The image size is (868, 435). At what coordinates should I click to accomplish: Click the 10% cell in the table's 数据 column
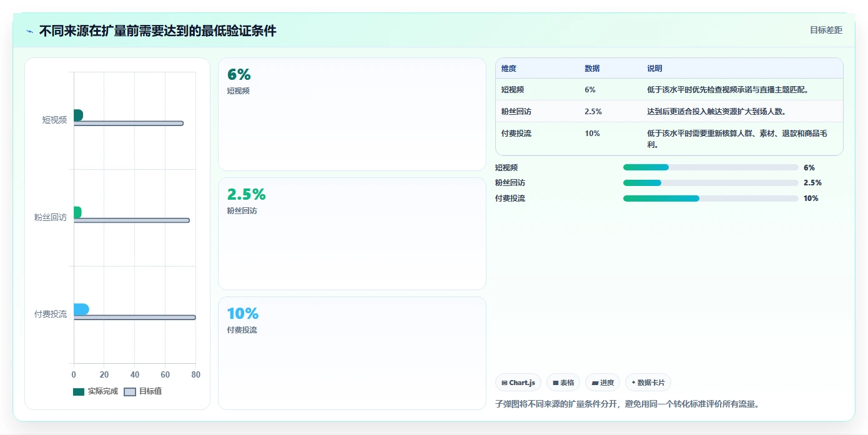coord(592,134)
